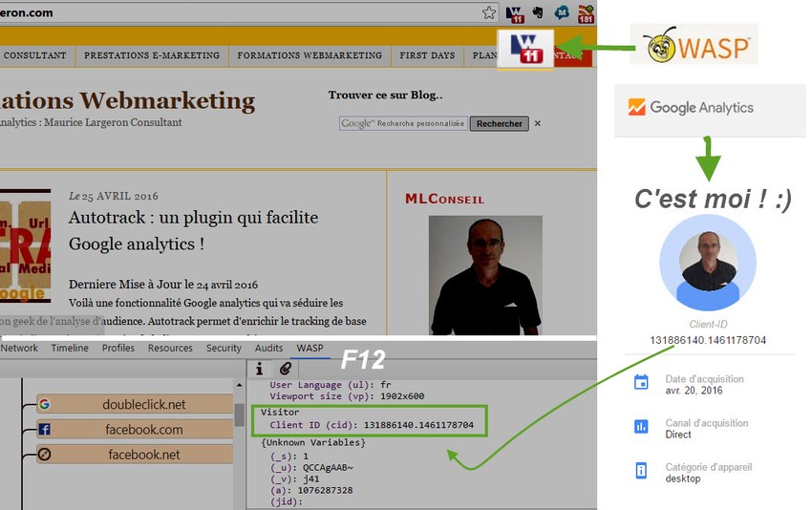Click the 'Le 25 AVRIL 2016' post date
This screenshot has height=510, width=812.
(x=114, y=196)
